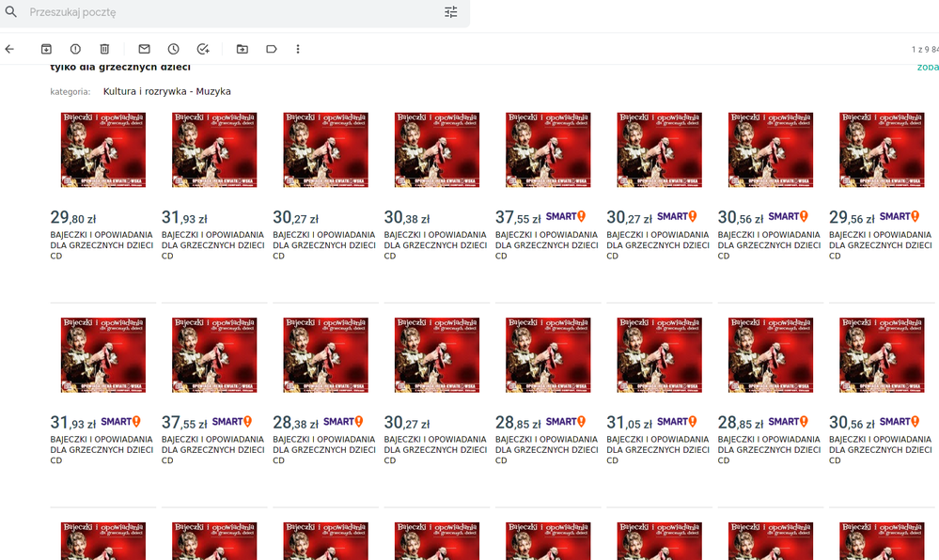Viewport: 939px width, 560px height.
Task: Open the product title under 28,38 zł
Action: tap(324, 450)
